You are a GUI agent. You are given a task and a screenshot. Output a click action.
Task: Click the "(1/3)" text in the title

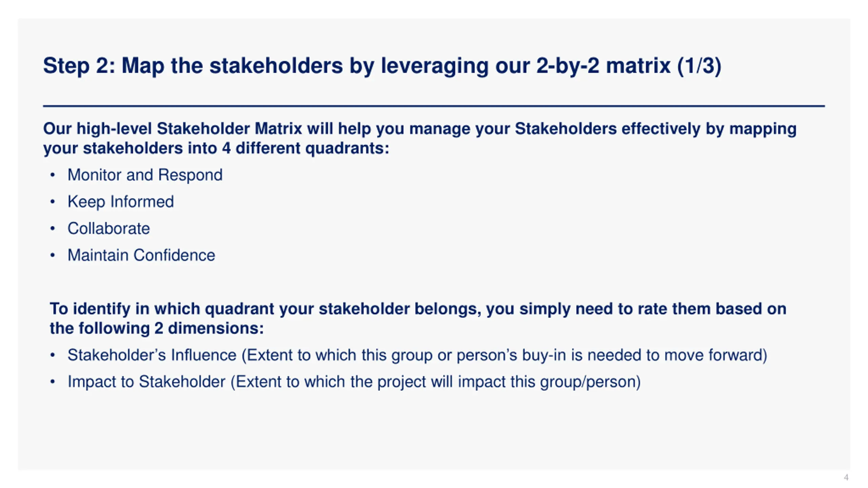click(699, 65)
